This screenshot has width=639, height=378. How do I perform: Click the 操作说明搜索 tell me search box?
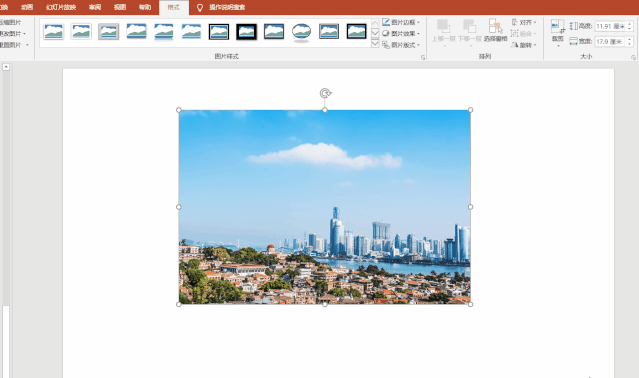227,7
